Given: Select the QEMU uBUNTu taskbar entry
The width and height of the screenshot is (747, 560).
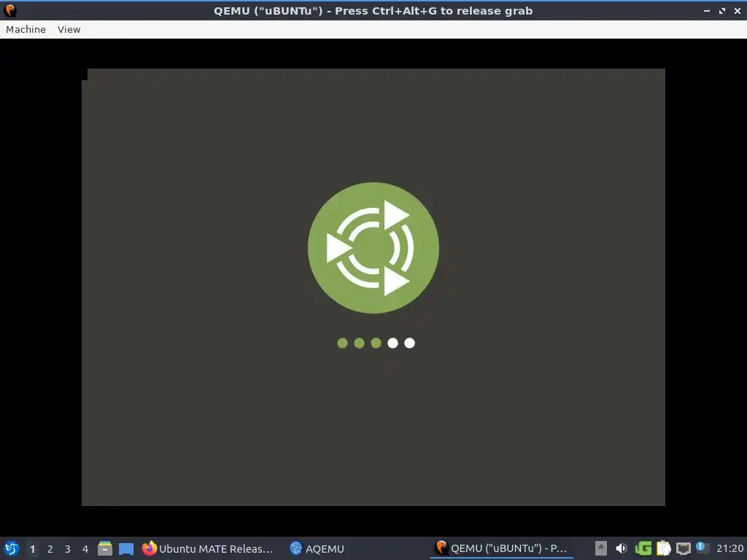Looking at the screenshot, I should click(x=501, y=548).
